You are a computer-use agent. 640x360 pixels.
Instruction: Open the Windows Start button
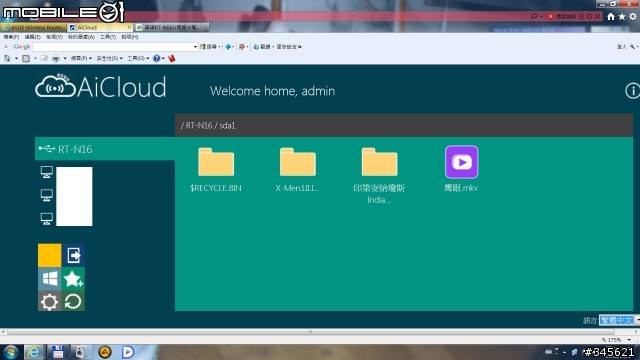[10, 352]
